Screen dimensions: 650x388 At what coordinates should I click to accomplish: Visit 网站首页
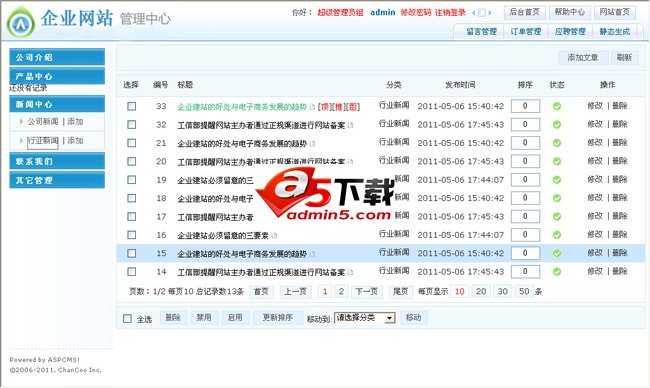pyautogui.click(x=615, y=12)
